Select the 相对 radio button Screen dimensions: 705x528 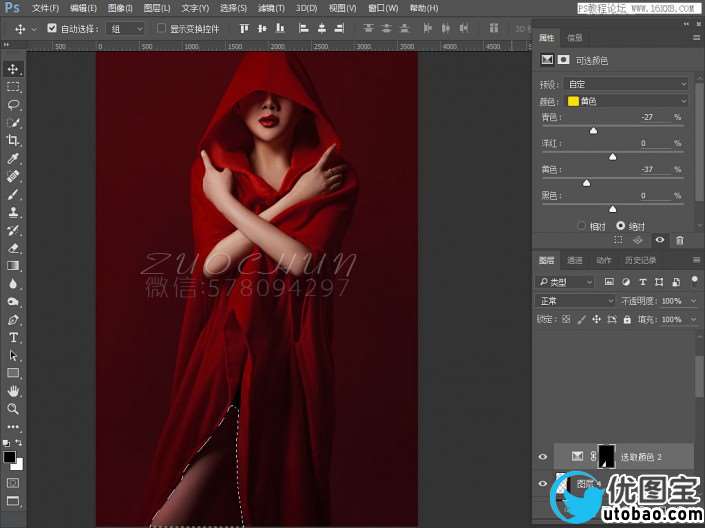coord(582,226)
